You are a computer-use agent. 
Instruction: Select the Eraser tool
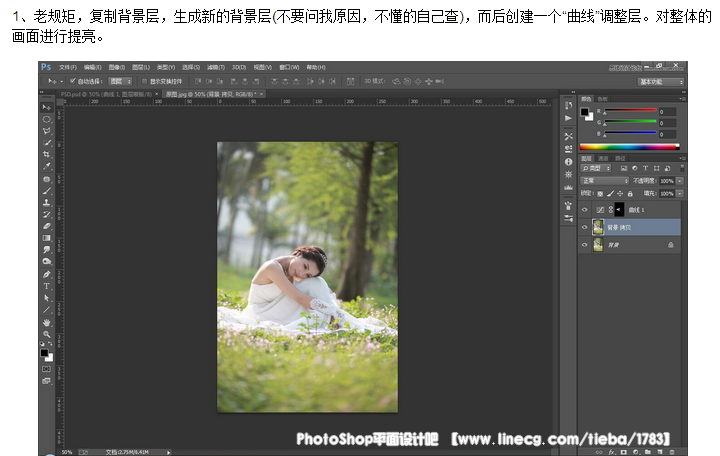pos(46,226)
